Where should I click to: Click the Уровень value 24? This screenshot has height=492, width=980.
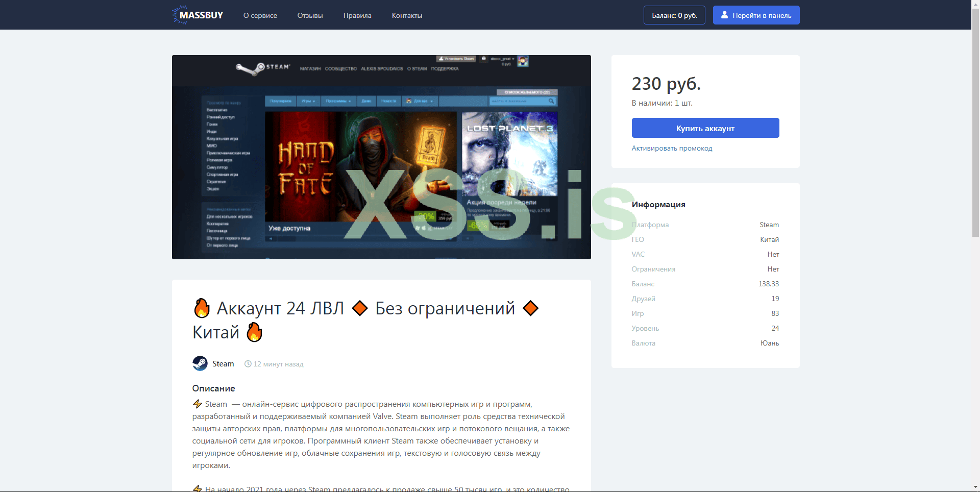[775, 328]
